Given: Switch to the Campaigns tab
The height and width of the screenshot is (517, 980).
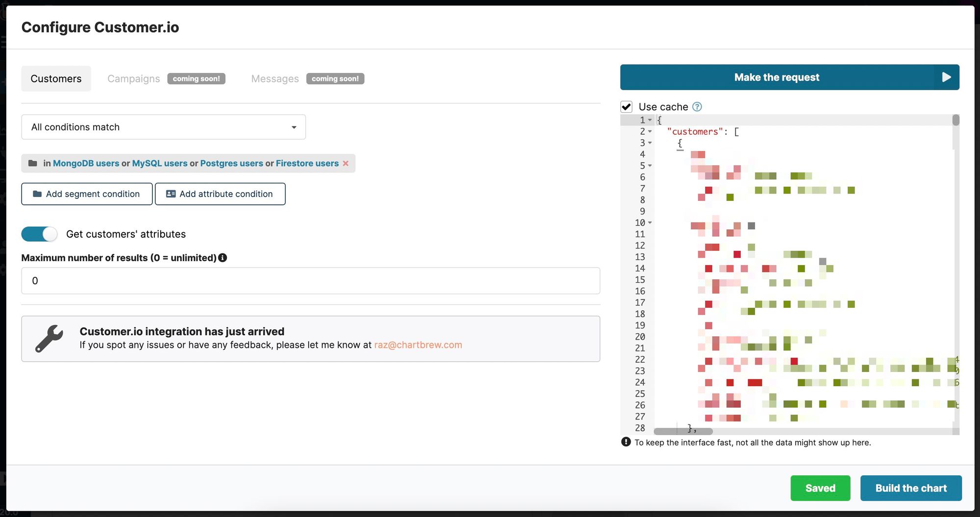Looking at the screenshot, I should point(133,78).
